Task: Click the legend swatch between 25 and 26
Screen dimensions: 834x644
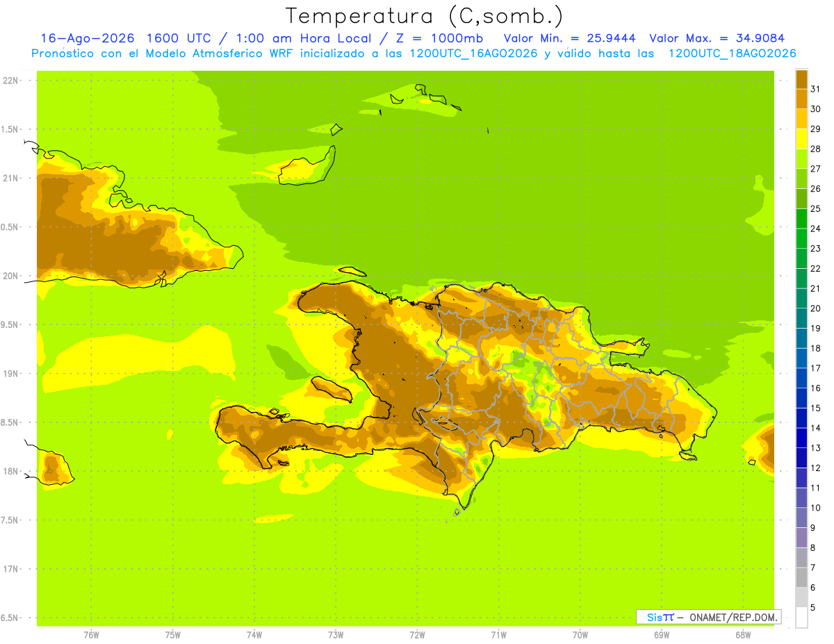Action: (801, 198)
